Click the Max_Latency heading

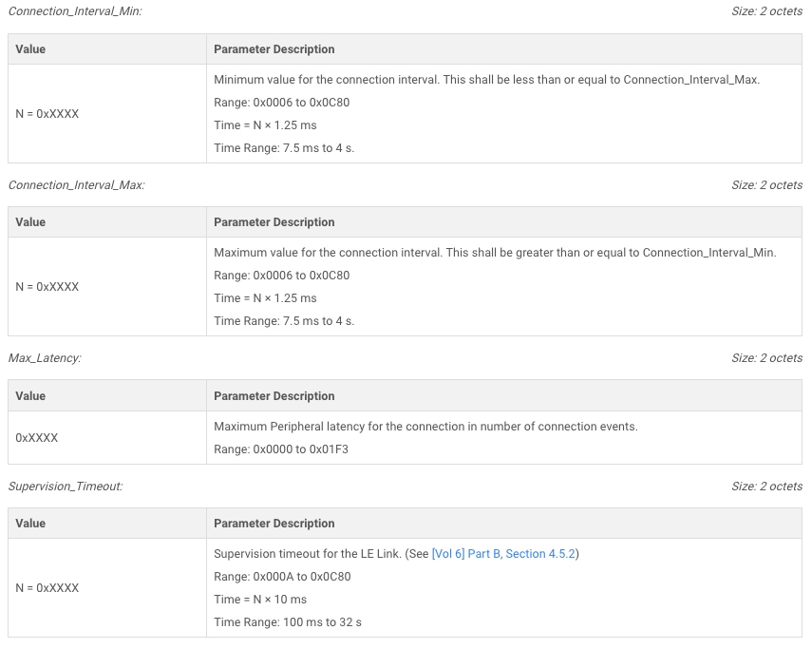[45, 358]
